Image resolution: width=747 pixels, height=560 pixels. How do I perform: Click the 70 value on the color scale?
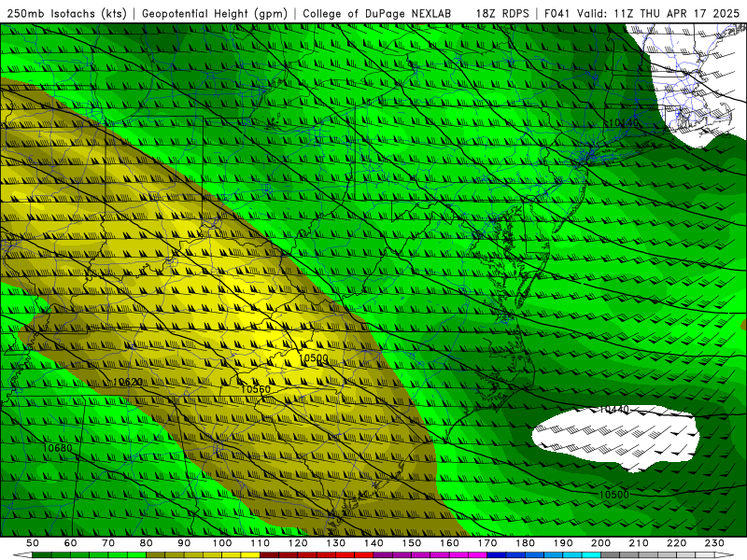click(108, 543)
